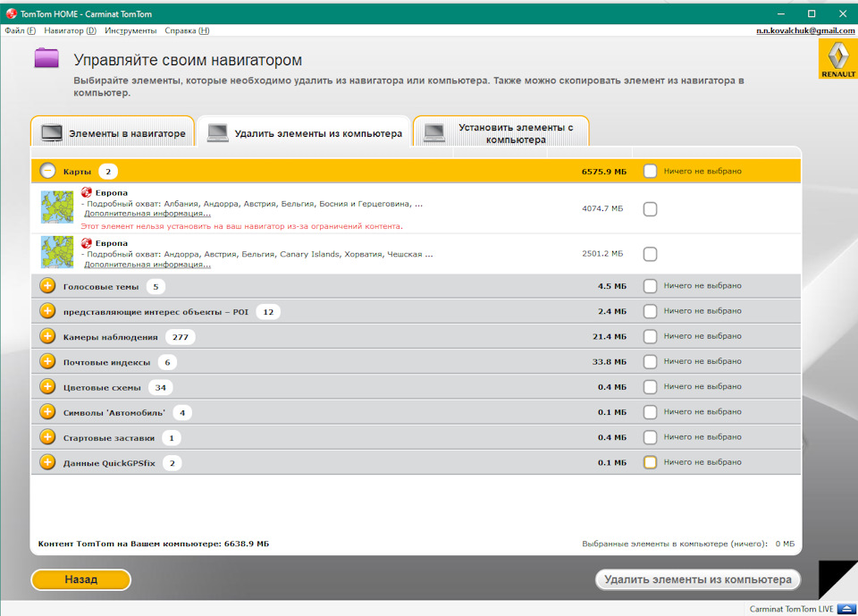Click the eject icon beside Carminat TomTom LIVE
The image size is (858, 616).
click(846, 609)
